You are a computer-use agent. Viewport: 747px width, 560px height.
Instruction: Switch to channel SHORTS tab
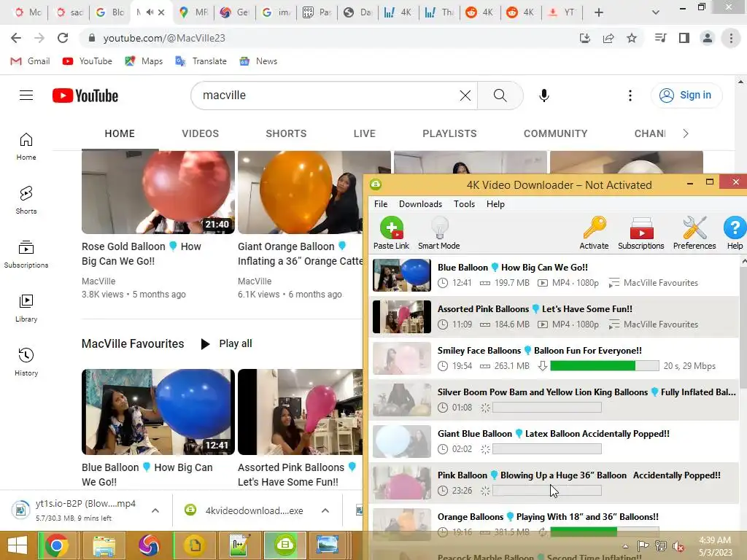286,134
